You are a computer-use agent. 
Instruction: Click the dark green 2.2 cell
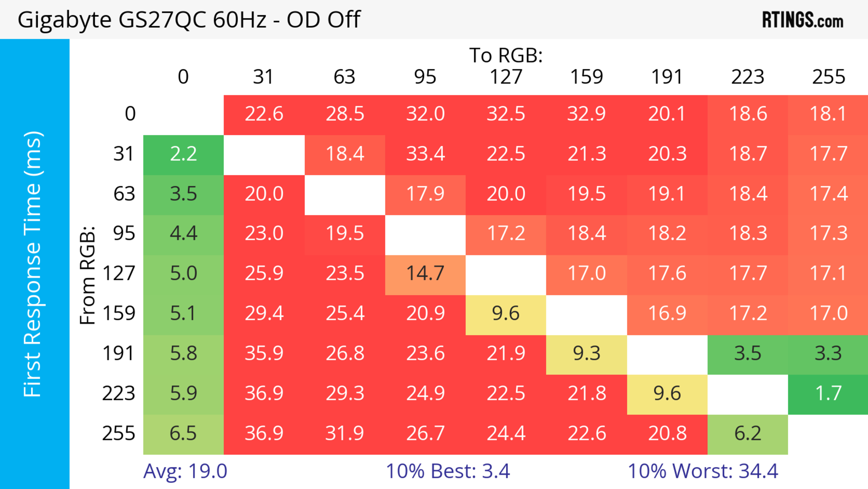(x=183, y=154)
